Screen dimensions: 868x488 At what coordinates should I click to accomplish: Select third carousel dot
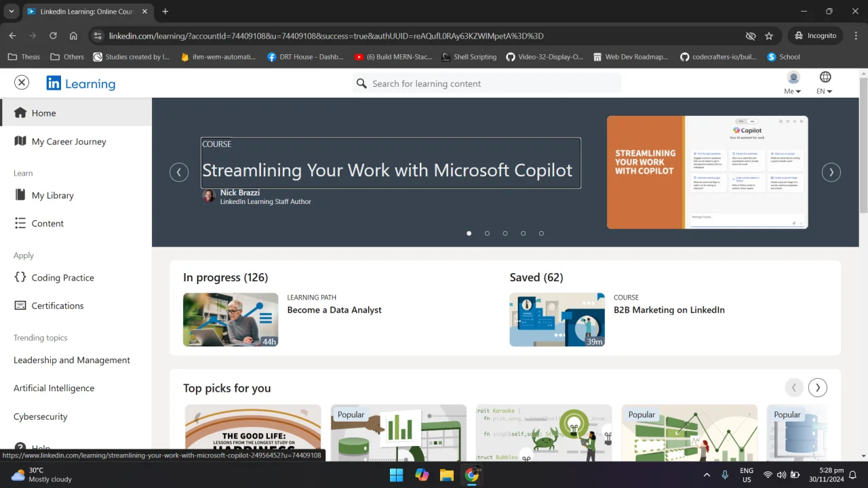(x=505, y=233)
